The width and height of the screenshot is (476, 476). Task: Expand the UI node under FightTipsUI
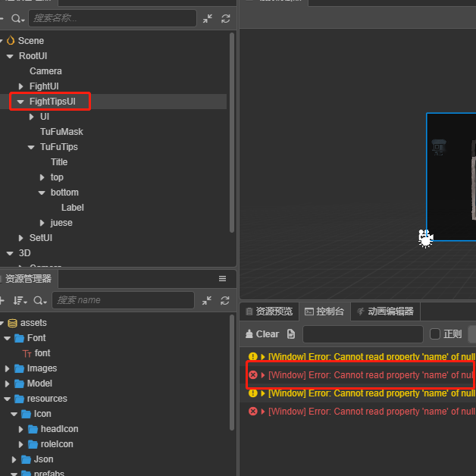(31, 117)
